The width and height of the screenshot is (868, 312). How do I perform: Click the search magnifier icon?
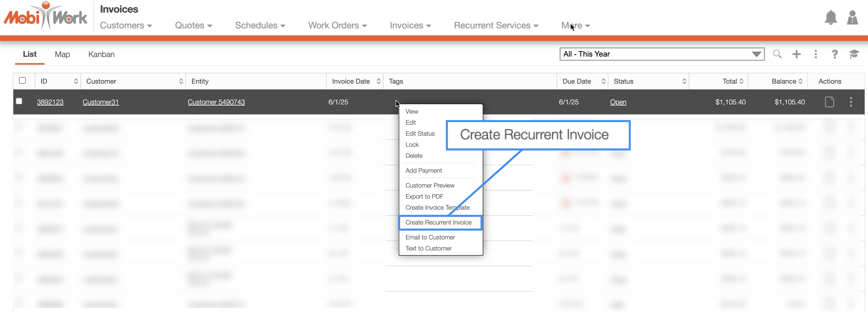pos(777,54)
